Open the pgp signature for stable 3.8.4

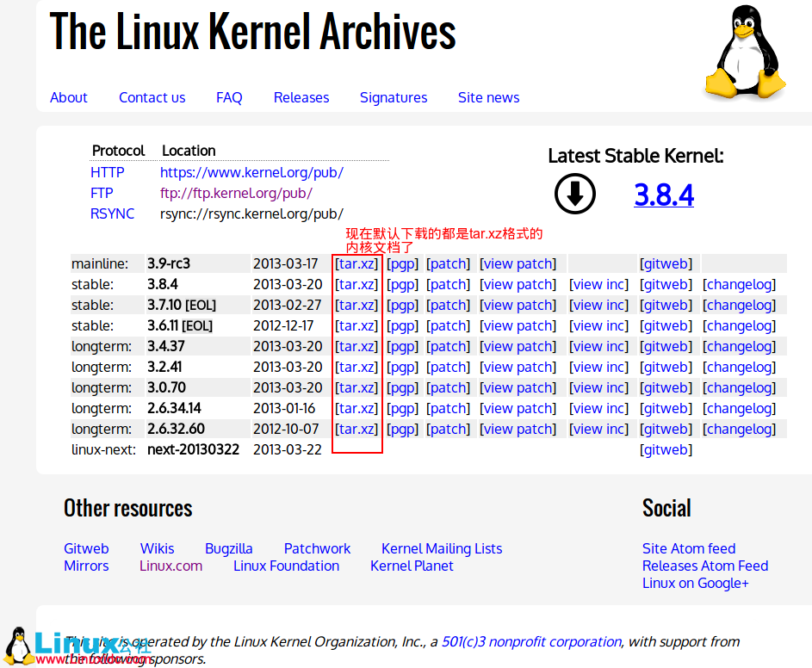coord(402,284)
